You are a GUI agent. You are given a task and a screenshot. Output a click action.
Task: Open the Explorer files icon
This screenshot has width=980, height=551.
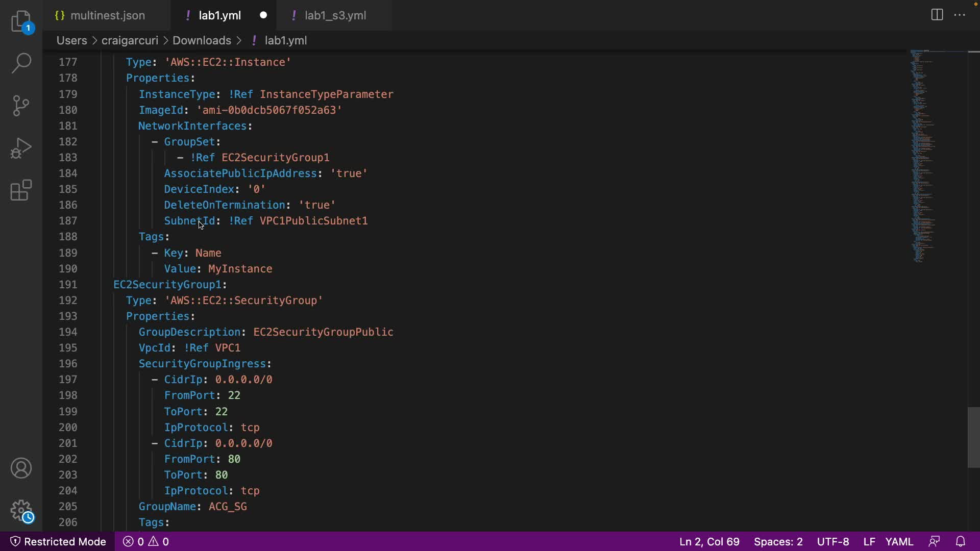(21, 21)
